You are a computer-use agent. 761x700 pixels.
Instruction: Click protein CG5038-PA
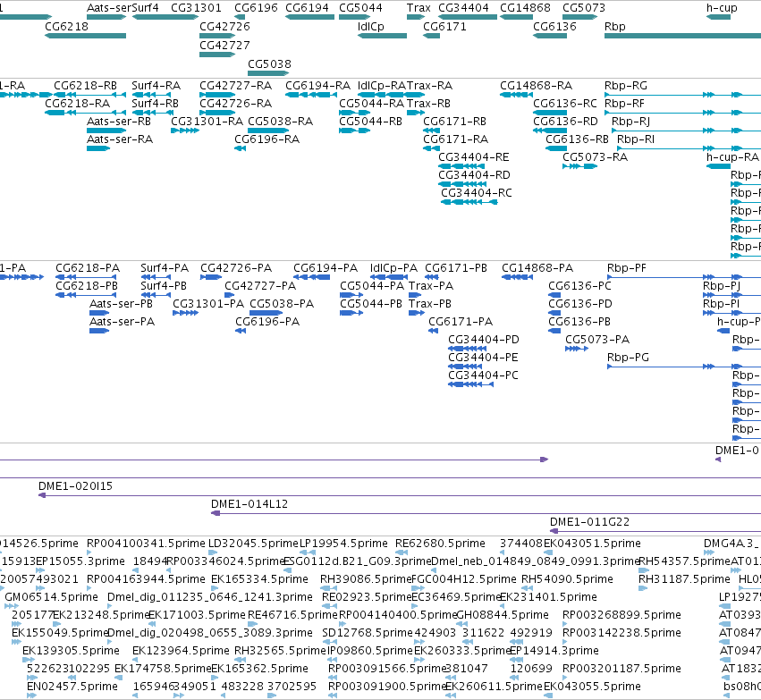coord(266,313)
